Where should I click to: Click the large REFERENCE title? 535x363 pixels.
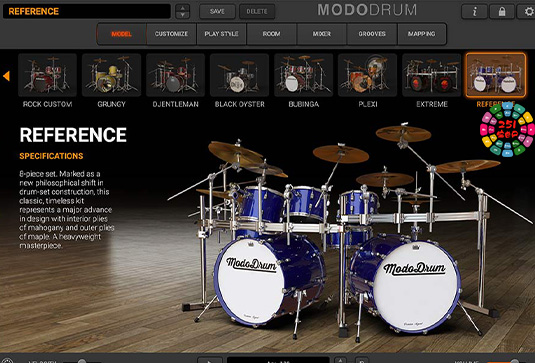pyautogui.click(x=73, y=135)
